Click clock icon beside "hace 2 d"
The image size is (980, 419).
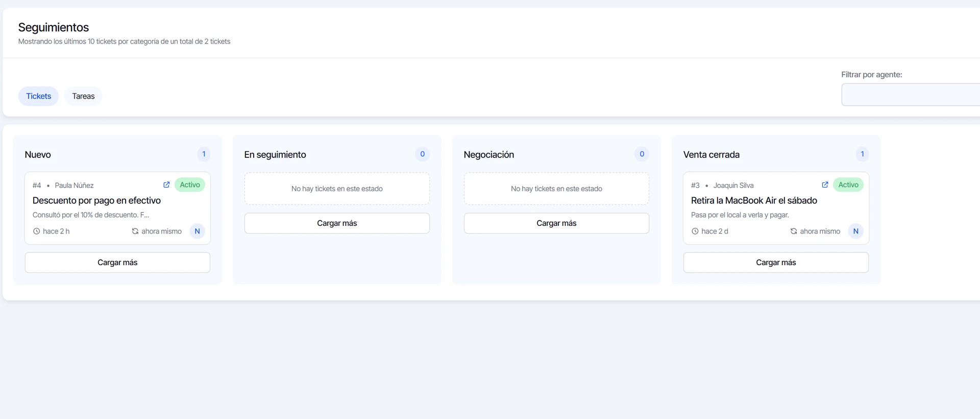[x=695, y=231]
